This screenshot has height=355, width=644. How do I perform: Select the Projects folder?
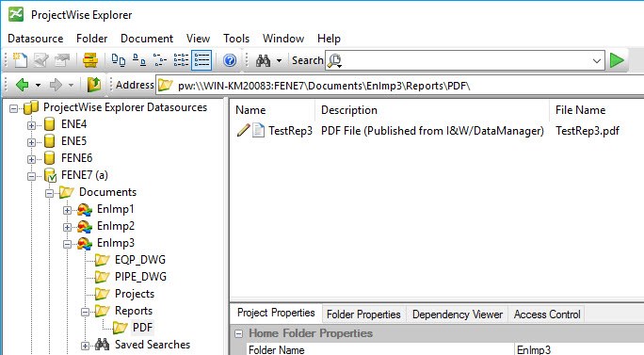click(x=135, y=294)
